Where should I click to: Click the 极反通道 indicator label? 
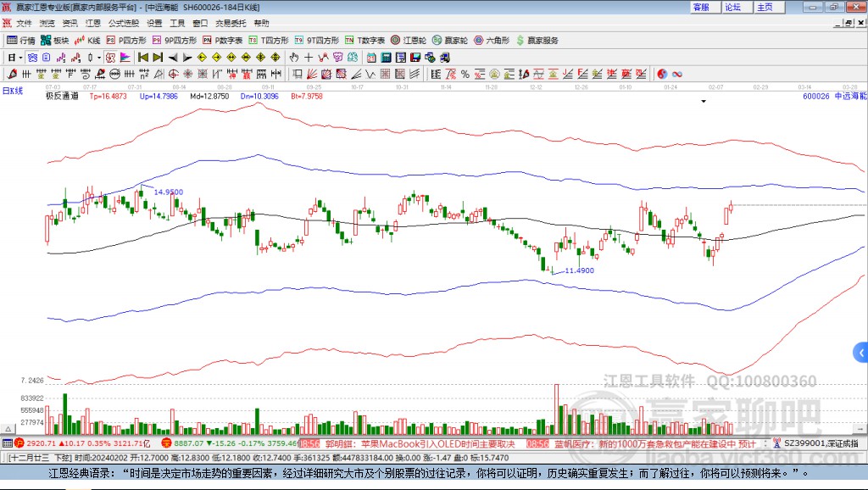click(x=61, y=97)
